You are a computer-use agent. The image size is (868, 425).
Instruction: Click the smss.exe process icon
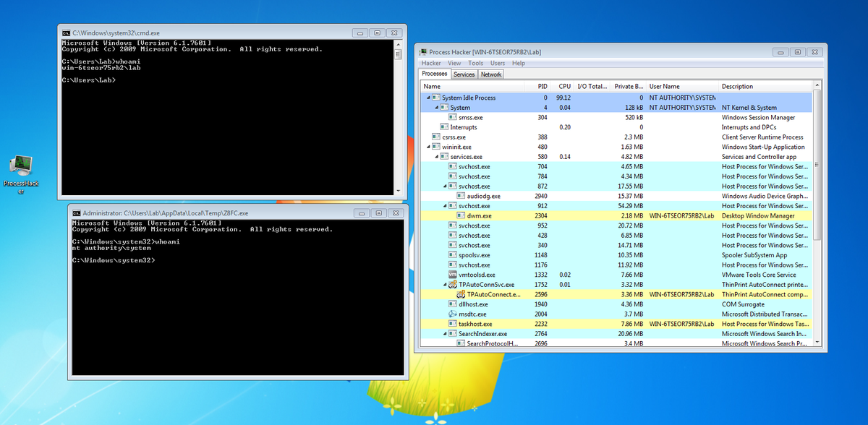point(453,117)
